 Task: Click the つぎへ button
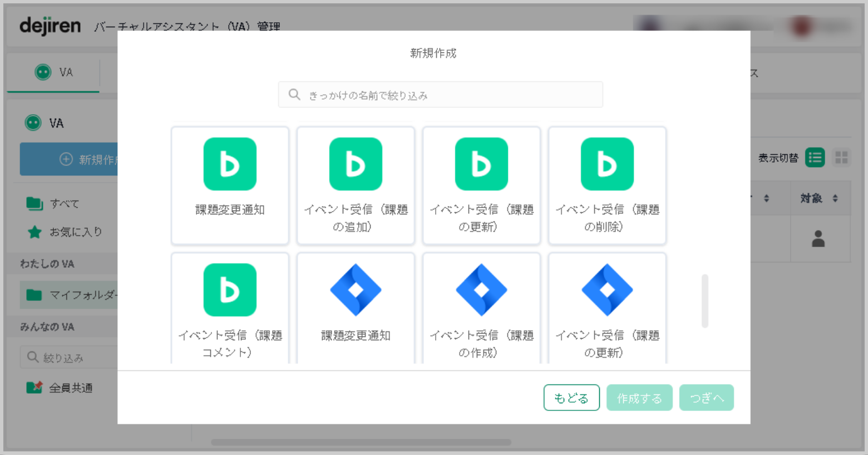coord(707,398)
